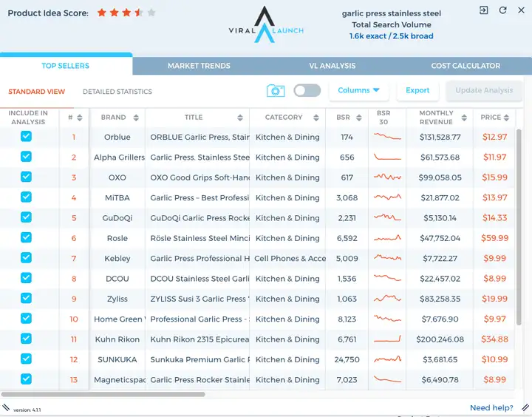Sort by Title column arrows
Screen dimensions: 532x417
pyautogui.click(x=240, y=118)
